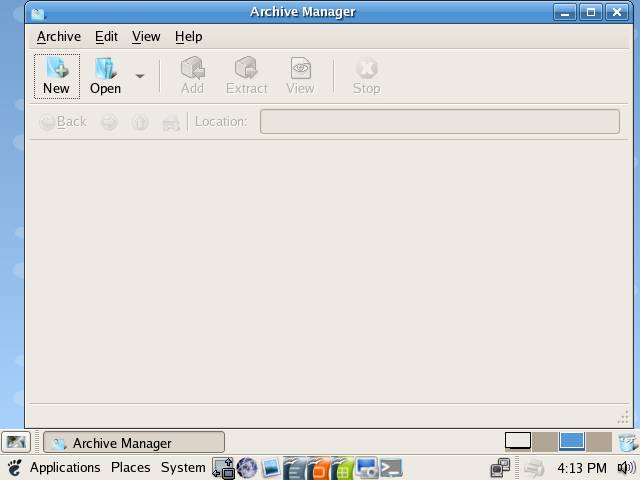The width and height of the screenshot is (640, 480).
Task: Expand the Open recent archives dropdown arrow
Action: pos(140,77)
